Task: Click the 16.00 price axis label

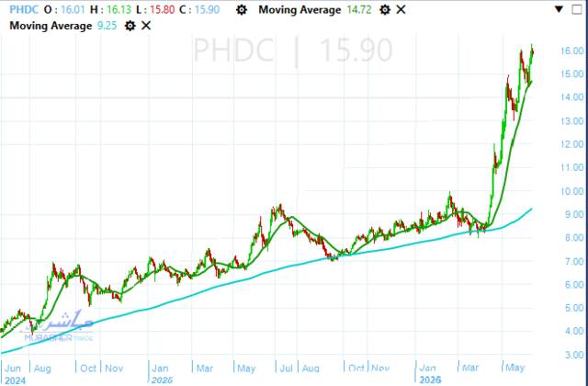Action: pos(571,51)
